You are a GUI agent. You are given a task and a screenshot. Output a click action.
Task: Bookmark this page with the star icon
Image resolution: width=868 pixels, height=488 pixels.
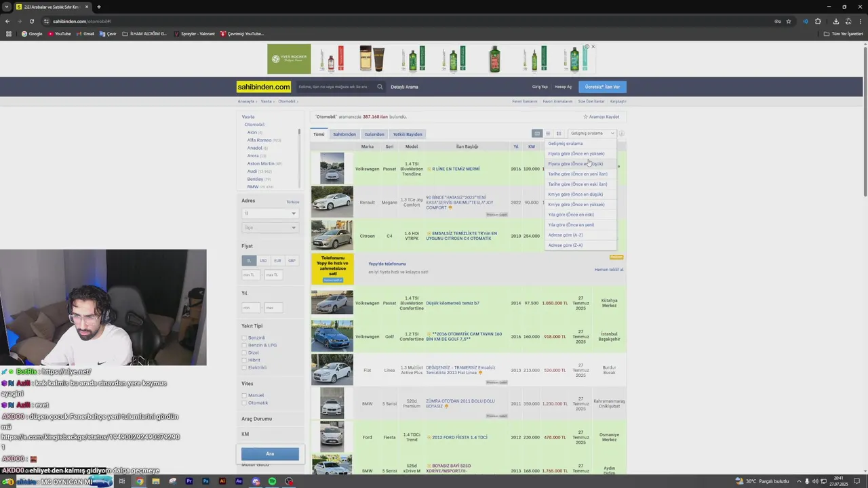(788, 21)
